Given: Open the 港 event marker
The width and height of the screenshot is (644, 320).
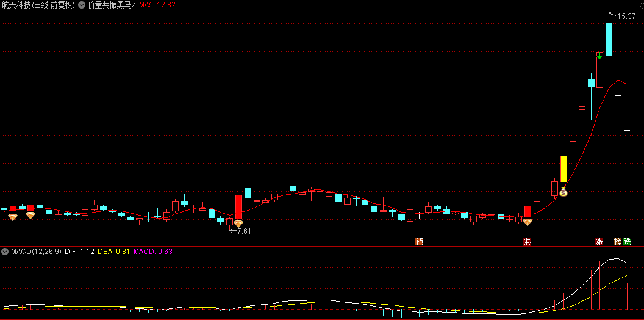Looking at the screenshot, I should click(527, 241).
